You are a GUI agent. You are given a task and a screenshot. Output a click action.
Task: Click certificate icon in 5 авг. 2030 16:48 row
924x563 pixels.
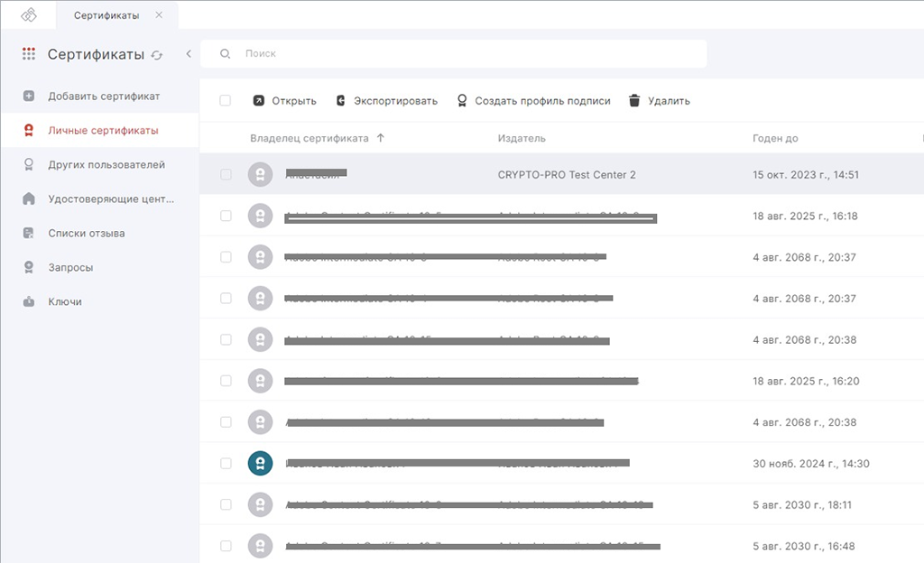260,545
